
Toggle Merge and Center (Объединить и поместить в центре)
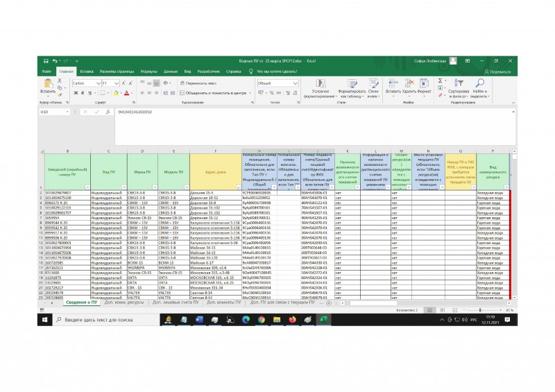click(213, 93)
